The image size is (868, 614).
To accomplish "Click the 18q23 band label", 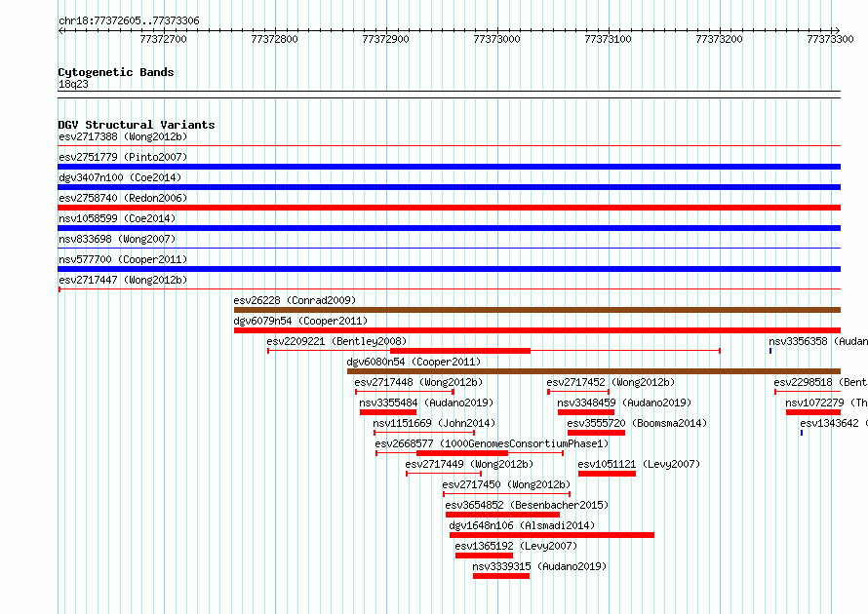I will click(x=73, y=84).
